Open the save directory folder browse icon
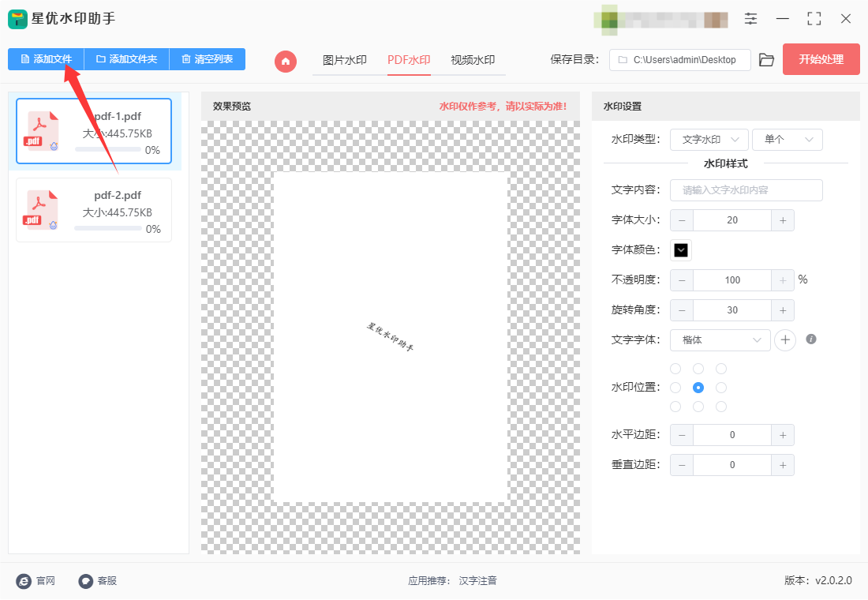The width and height of the screenshot is (868, 600). [766, 60]
